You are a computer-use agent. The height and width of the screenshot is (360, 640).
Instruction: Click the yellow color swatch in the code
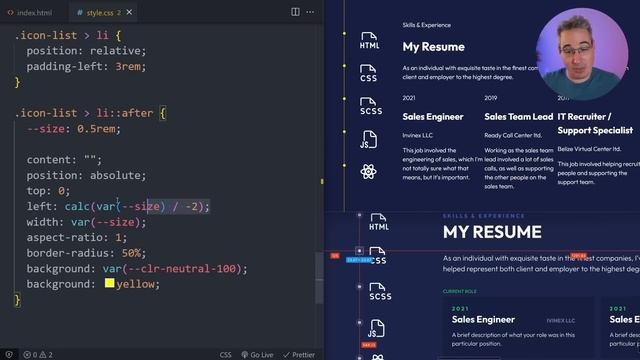(109, 283)
